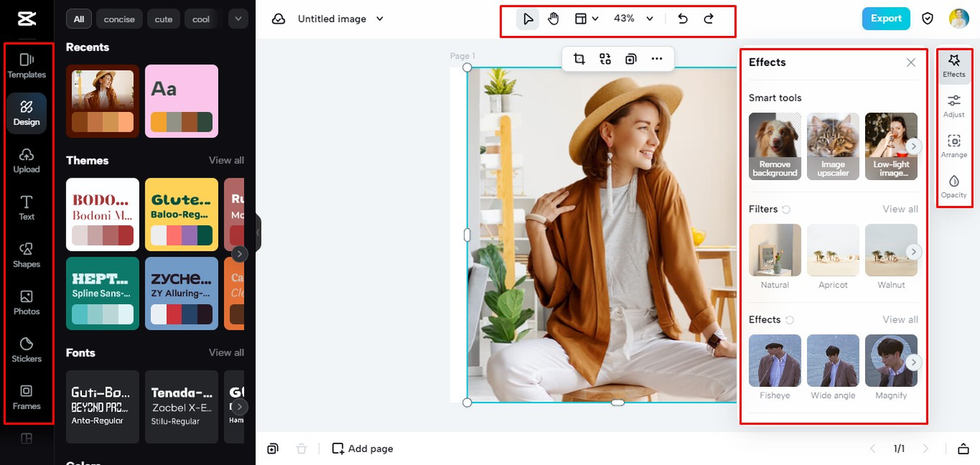Collapse the left design panel handle
The image size is (980, 465).
click(x=258, y=232)
